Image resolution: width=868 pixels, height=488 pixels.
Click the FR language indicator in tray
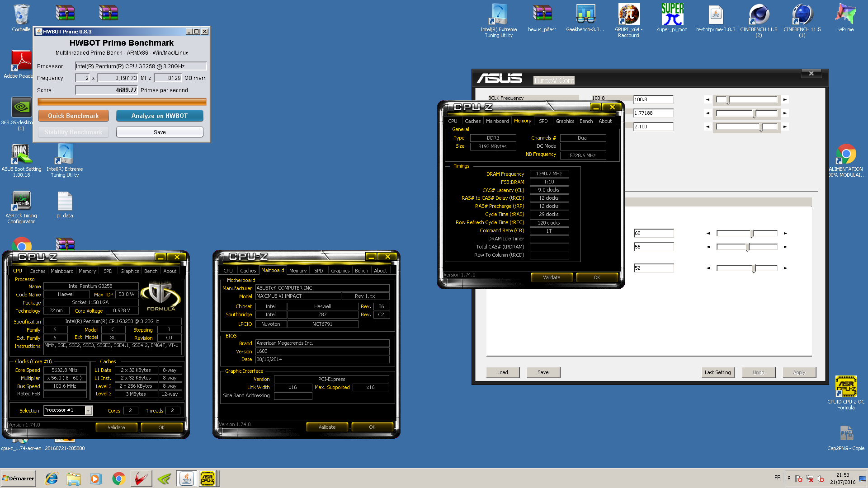pyautogui.click(x=777, y=478)
